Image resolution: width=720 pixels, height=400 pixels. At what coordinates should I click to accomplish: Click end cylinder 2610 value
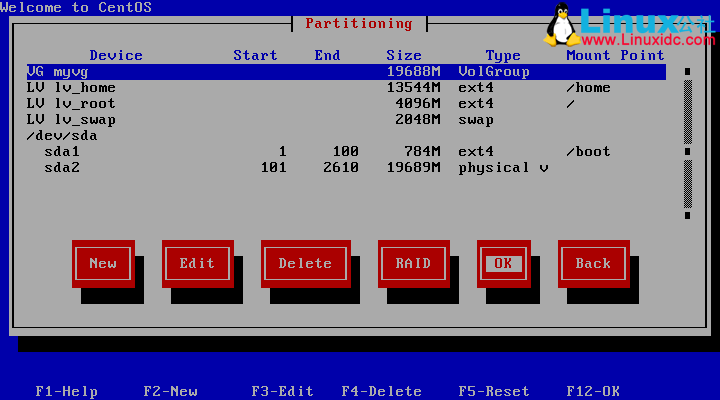coord(341,168)
